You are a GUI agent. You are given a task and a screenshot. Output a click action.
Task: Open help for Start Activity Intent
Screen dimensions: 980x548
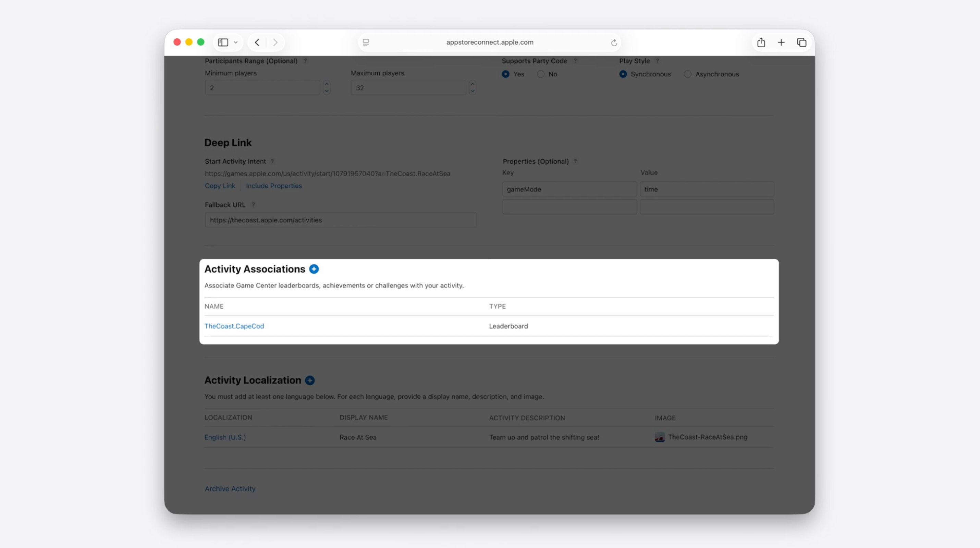272,161
